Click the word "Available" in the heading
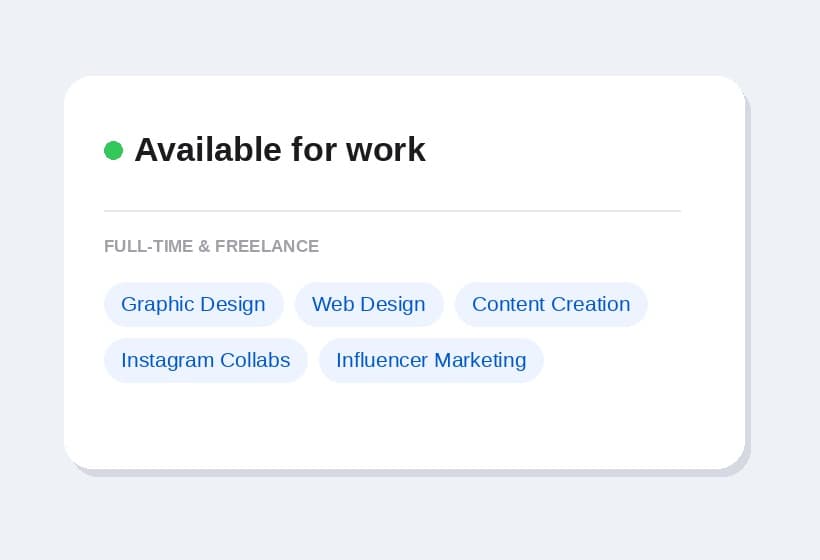The height and width of the screenshot is (560, 820). click(x=208, y=150)
